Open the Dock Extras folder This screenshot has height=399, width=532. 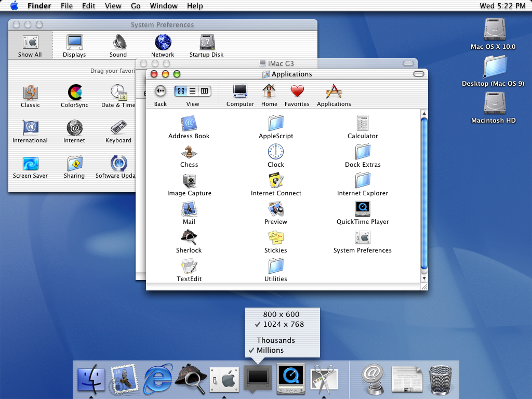pos(363,152)
